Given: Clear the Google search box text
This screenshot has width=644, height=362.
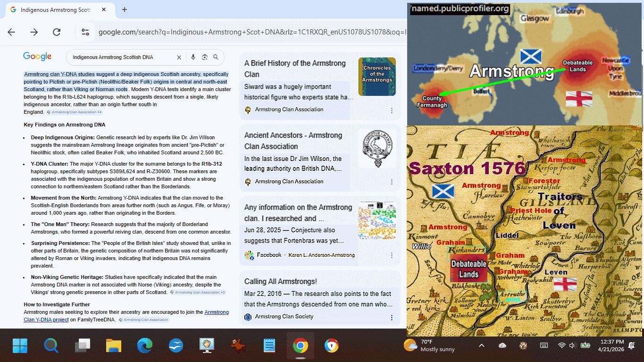Looking at the screenshot, I should [x=179, y=58].
